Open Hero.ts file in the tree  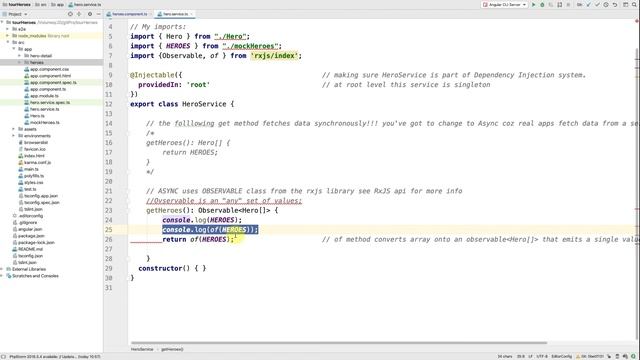(37, 116)
